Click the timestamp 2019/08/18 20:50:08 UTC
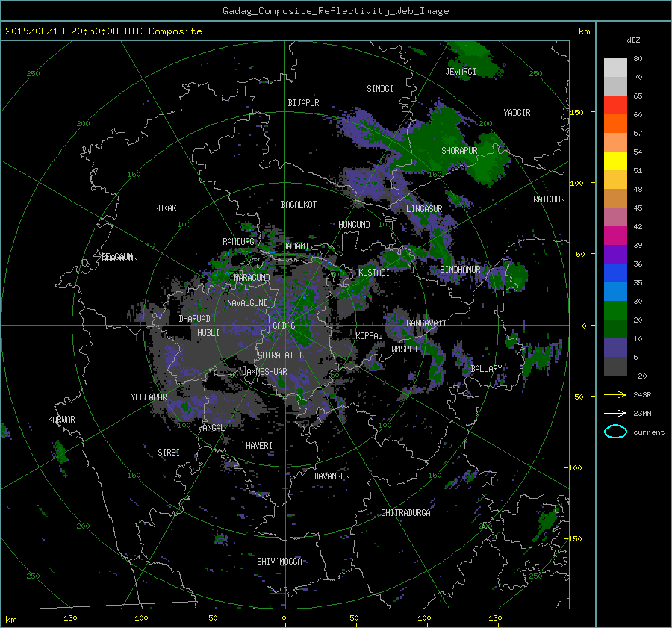 pyautogui.click(x=75, y=31)
